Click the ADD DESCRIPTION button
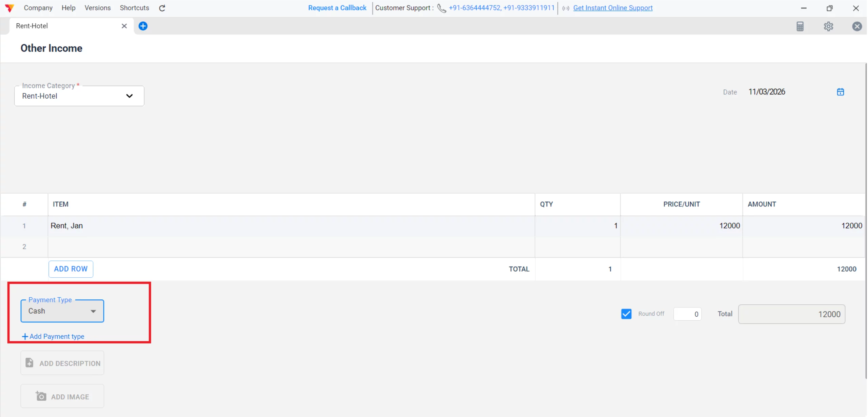This screenshot has width=868, height=417. (x=62, y=363)
